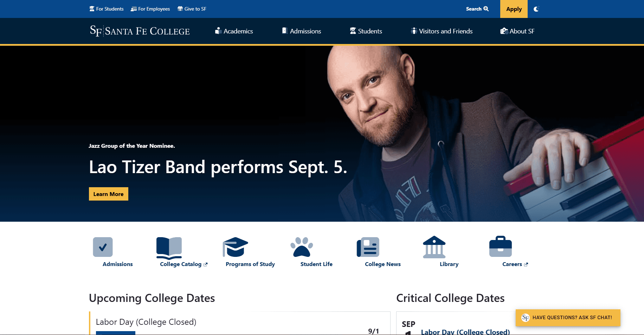Click the Programs of Study graduation cap icon
The width and height of the screenshot is (644, 335).
pyautogui.click(x=235, y=247)
